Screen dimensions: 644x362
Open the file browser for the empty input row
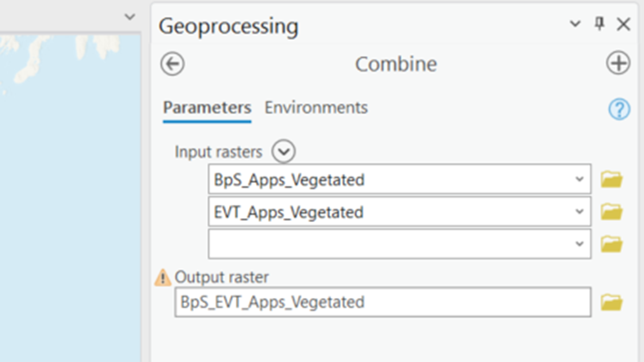tap(611, 243)
